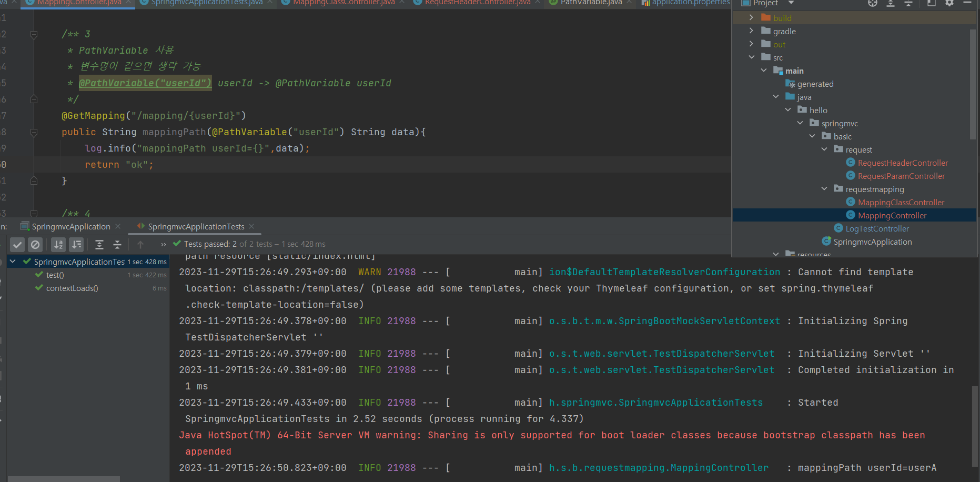Screen dimensions: 980x482
Task: Select MappingController in project tree
Action: (x=892, y=216)
